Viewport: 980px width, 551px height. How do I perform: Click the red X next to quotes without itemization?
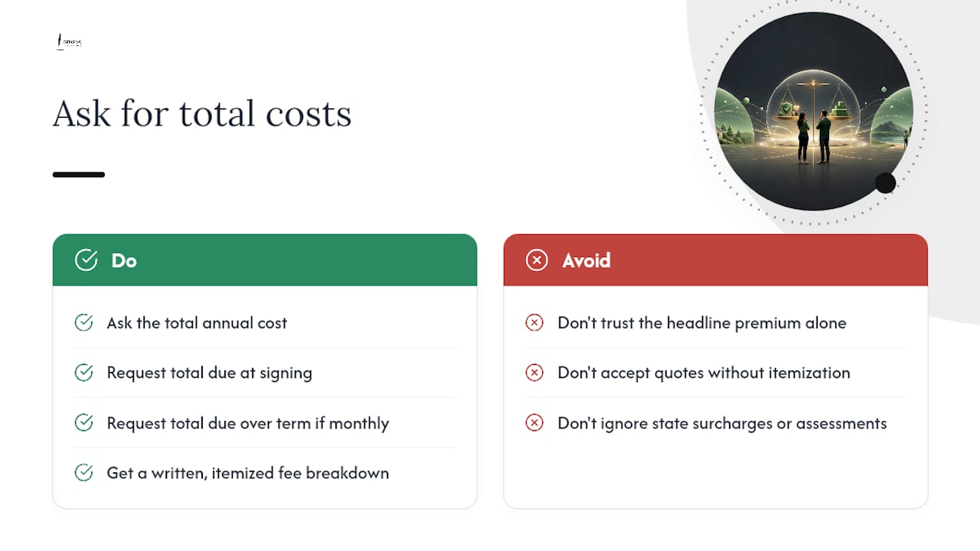tap(534, 373)
